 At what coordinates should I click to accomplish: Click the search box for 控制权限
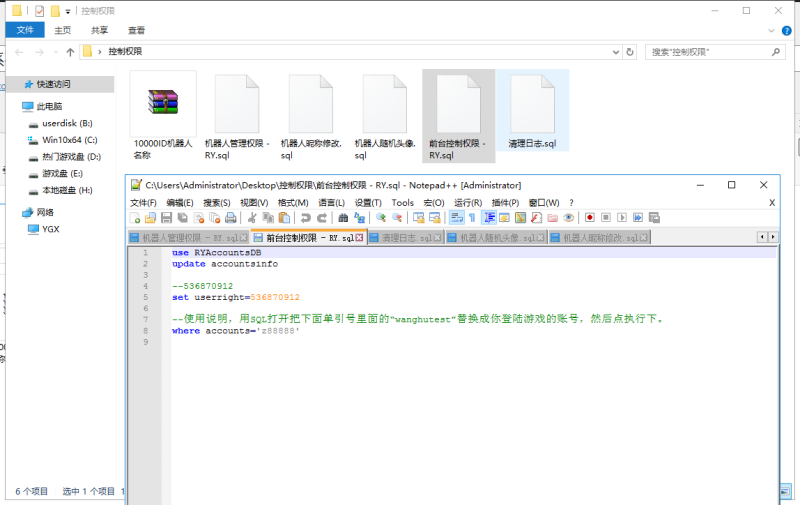point(710,51)
